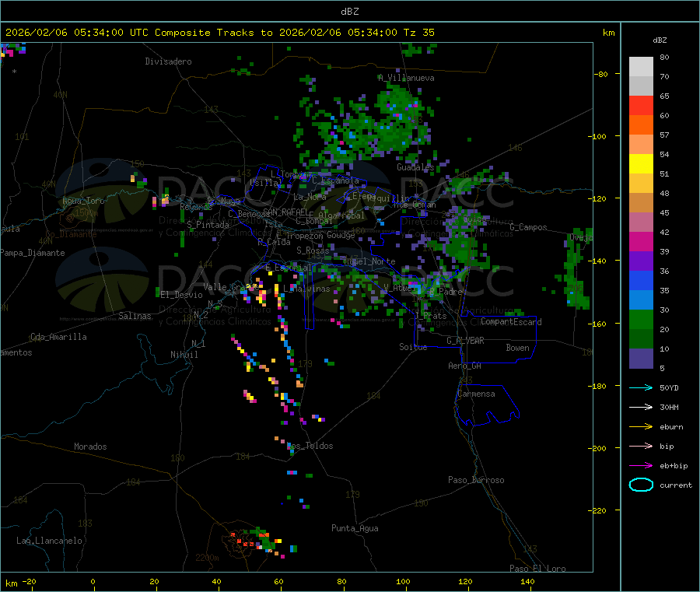Click the Morados map label
This screenshot has height=592, width=700.
click(90, 447)
